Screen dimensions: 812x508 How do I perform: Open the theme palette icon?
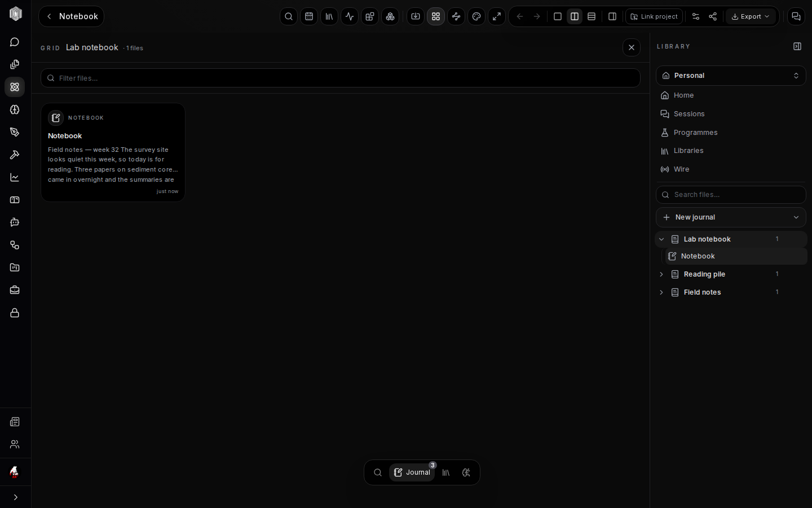(x=476, y=16)
